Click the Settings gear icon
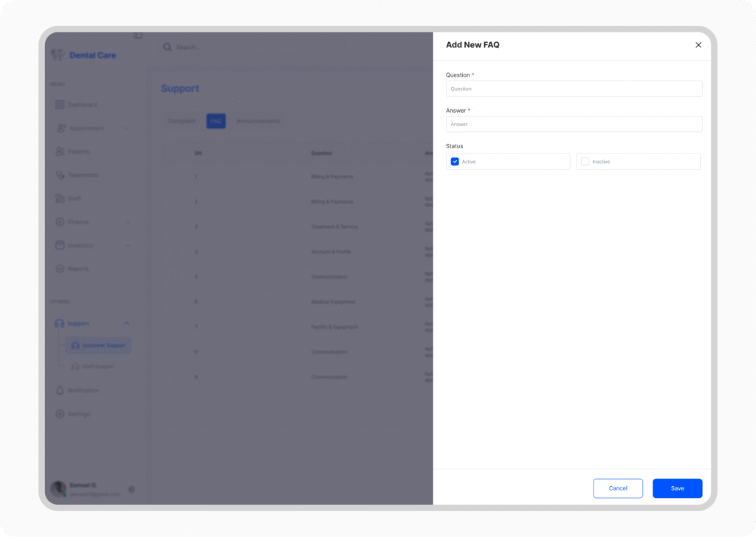The height and width of the screenshot is (537, 756). point(60,414)
